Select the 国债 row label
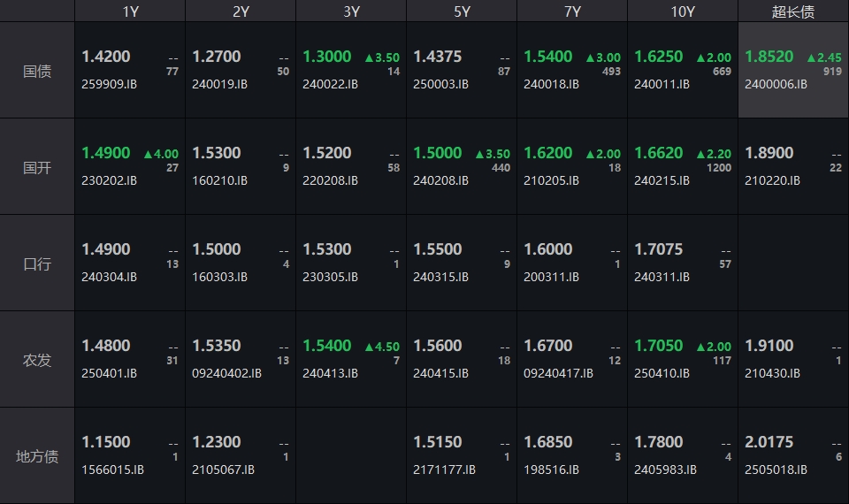The image size is (849, 504). 37,71
